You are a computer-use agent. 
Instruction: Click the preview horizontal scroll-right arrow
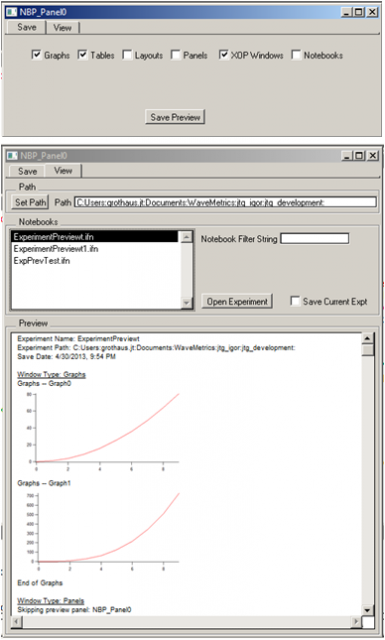point(356,622)
